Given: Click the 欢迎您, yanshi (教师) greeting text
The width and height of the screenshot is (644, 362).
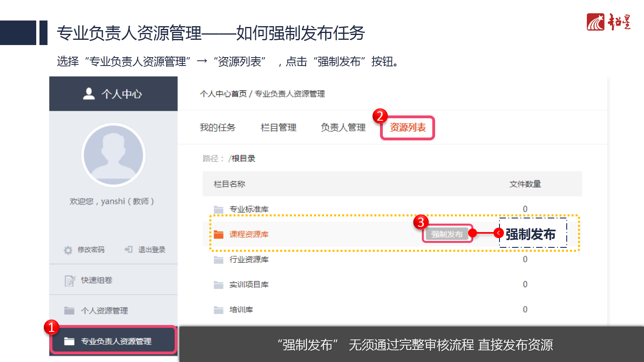Looking at the screenshot, I should click(x=112, y=201).
